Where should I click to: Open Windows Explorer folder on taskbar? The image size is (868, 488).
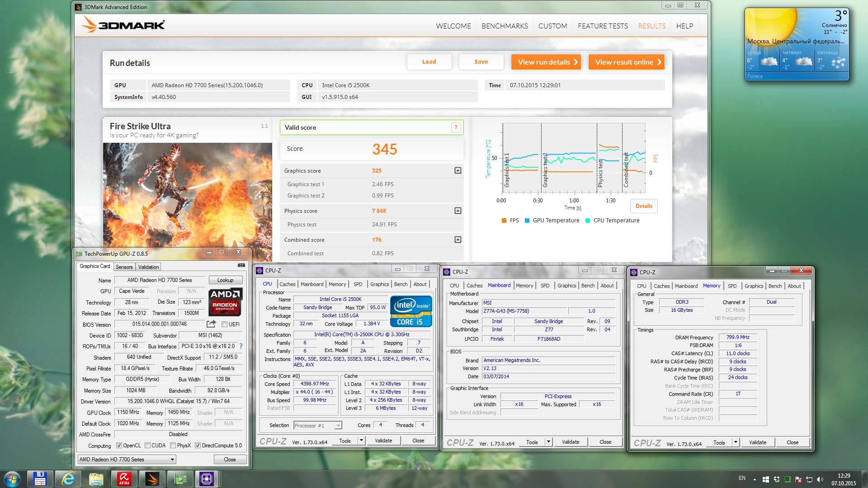(96, 479)
